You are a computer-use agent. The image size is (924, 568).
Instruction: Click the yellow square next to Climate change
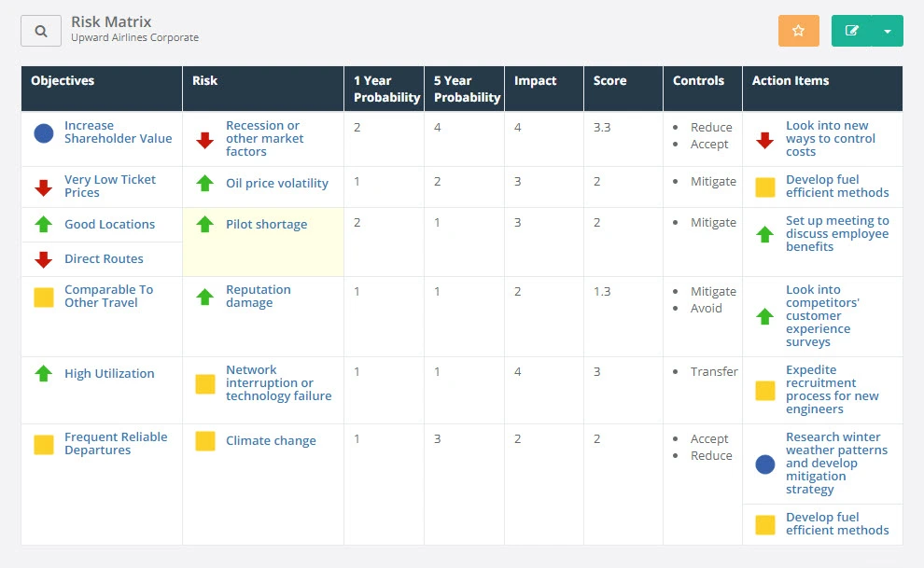pos(204,441)
